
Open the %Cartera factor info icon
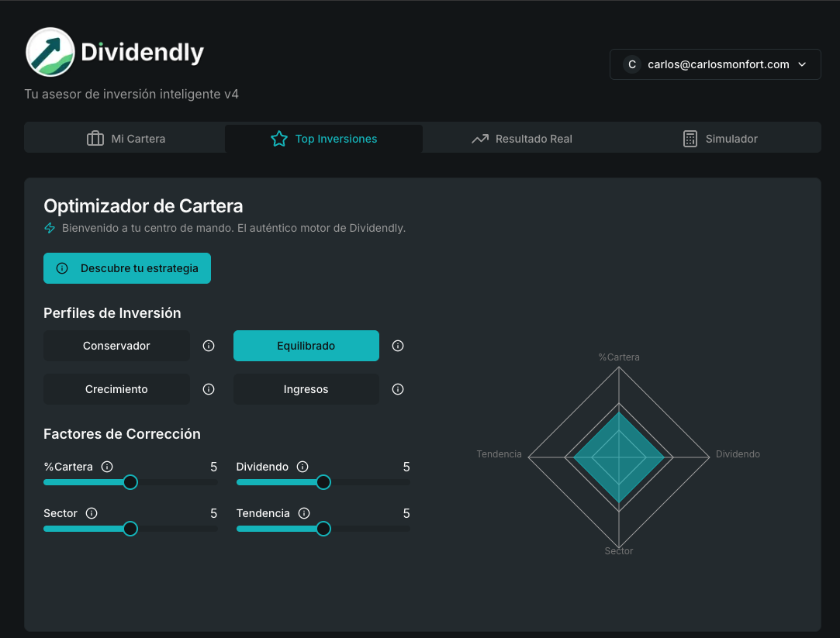pos(107,467)
